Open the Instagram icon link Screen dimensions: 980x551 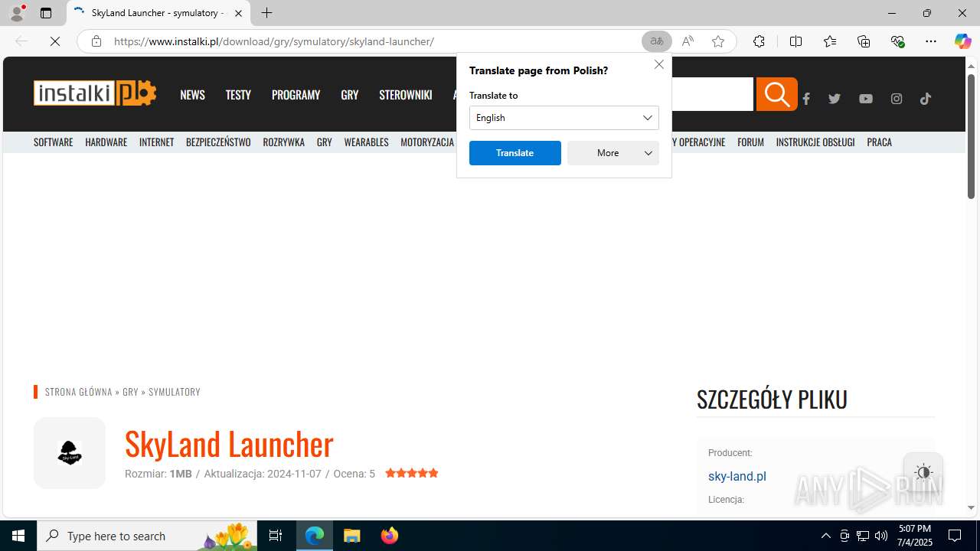(897, 99)
